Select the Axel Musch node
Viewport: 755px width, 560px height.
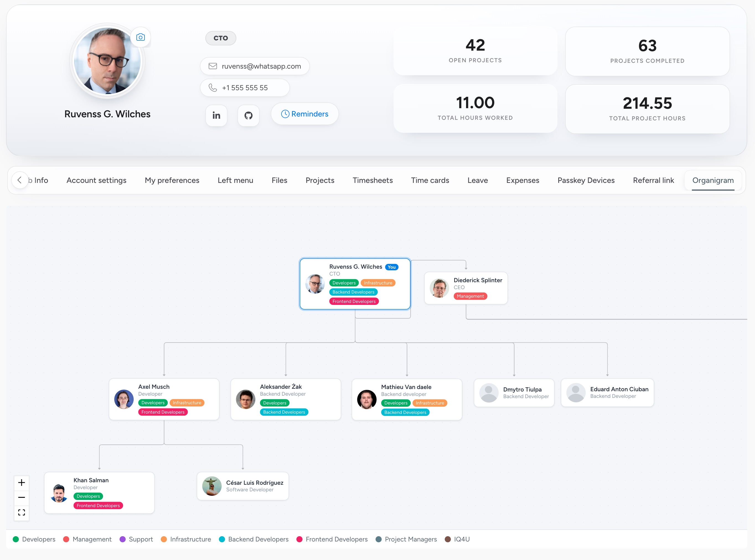click(164, 399)
